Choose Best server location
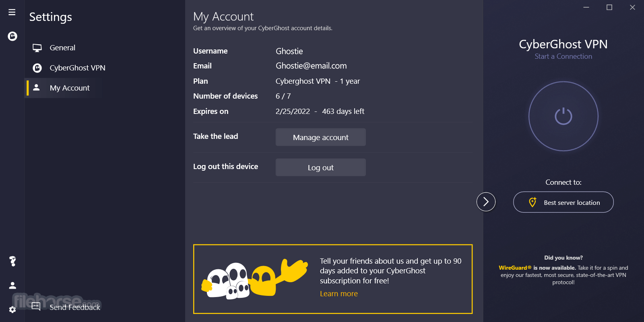The height and width of the screenshot is (322, 644). pos(563,202)
